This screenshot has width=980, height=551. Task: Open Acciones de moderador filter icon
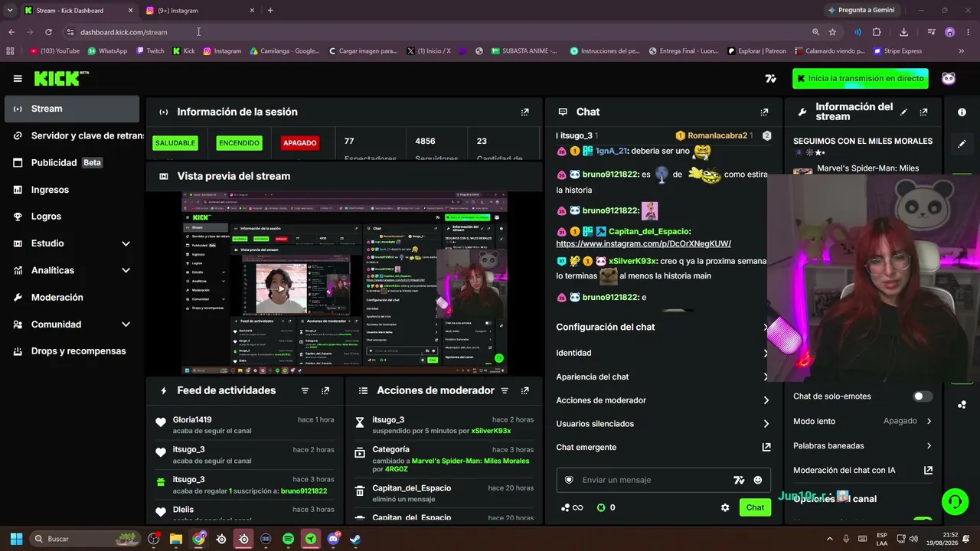point(504,390)
